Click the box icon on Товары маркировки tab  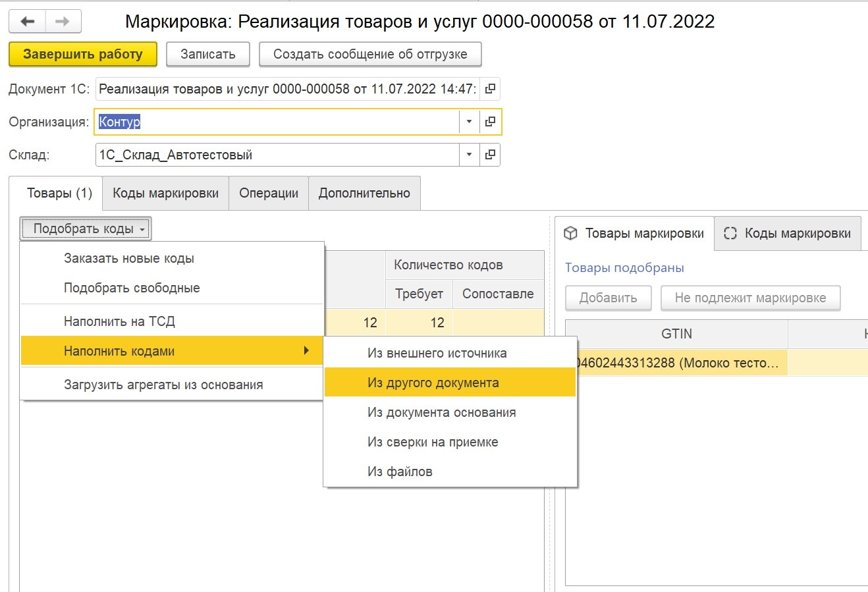[x=571, y=233]
